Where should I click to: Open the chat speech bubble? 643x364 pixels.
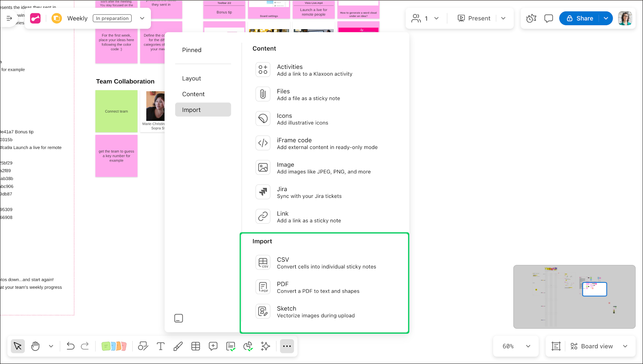coord(548,18)
